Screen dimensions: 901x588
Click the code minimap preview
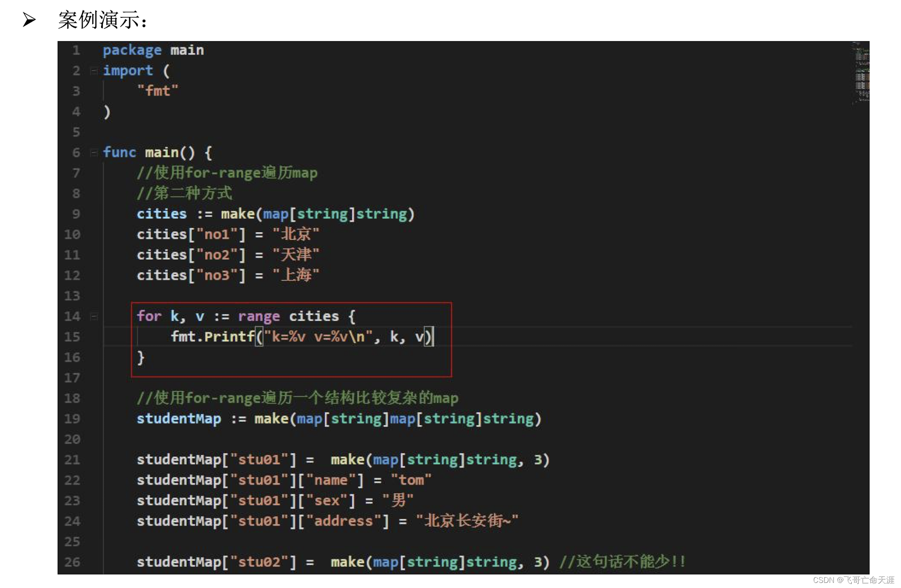(861, 73)
